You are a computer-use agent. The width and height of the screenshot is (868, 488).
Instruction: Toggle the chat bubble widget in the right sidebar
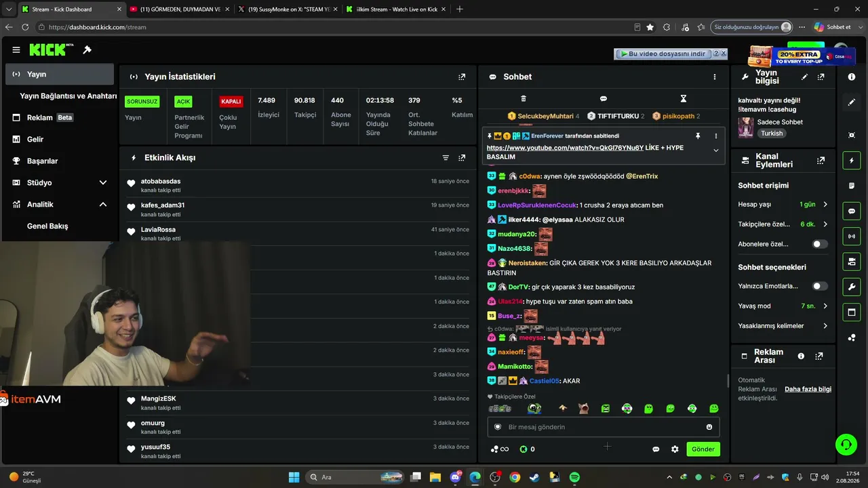tap(852, 211)
